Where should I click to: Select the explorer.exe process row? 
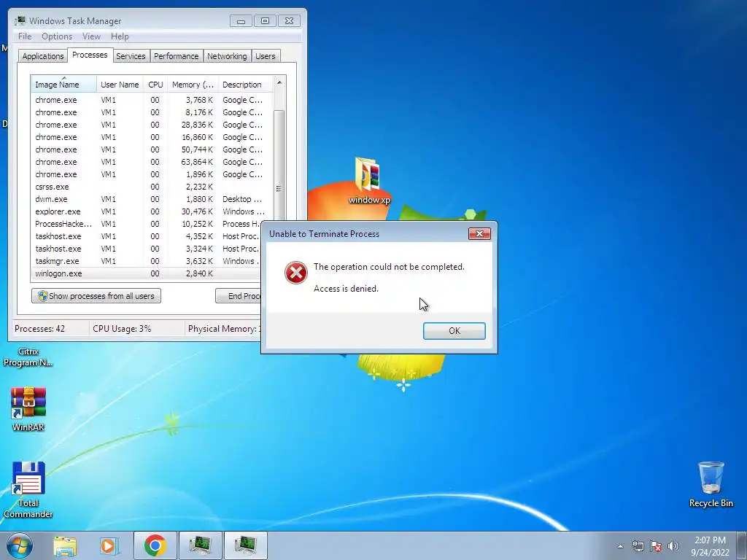point(152,211)
